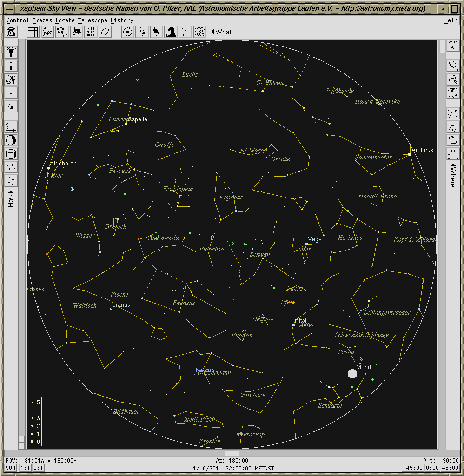Click the Altair star label

tap(301, 321)
